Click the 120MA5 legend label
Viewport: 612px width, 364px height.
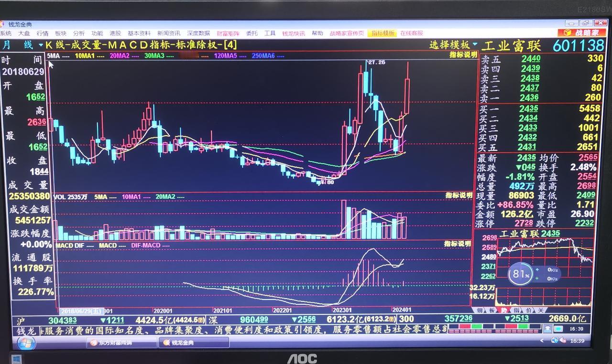(226, 55)
